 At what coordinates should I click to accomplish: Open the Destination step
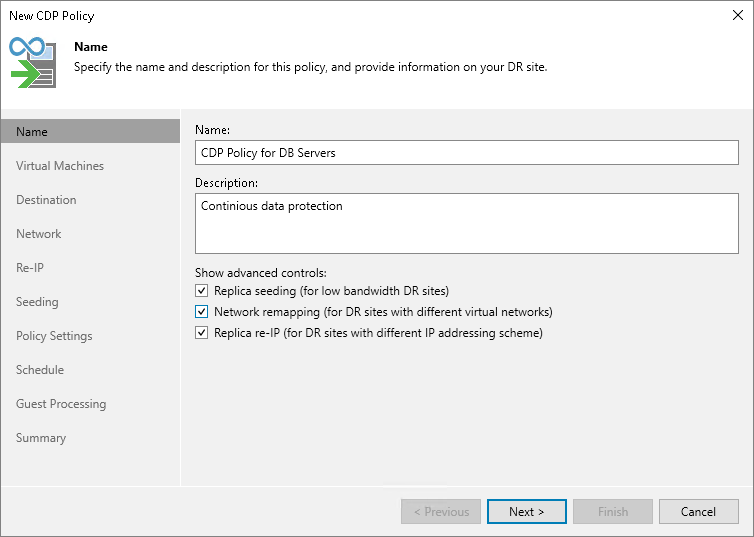(x=46, y=200)
